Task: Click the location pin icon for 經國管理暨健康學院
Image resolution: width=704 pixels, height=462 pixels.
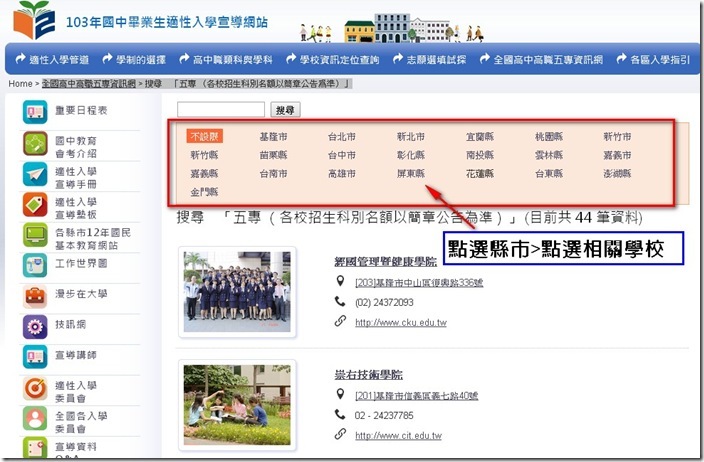Action: click(340, 281)
